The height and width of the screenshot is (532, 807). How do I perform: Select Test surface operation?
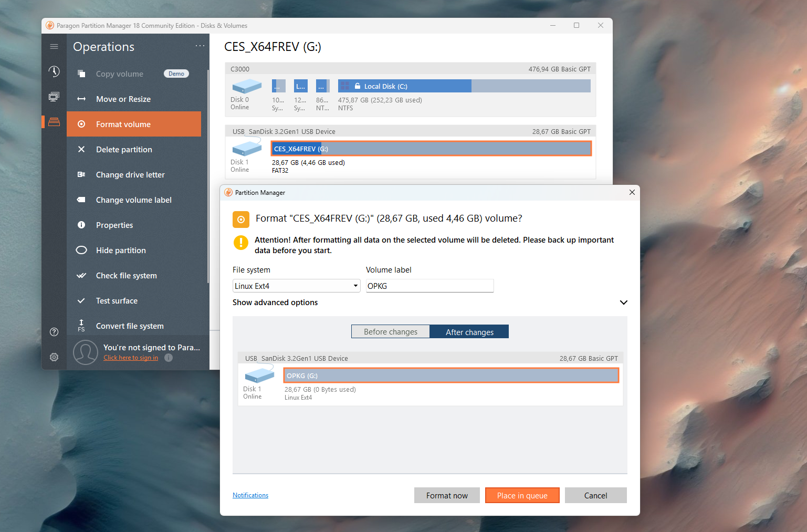point(134,300)
